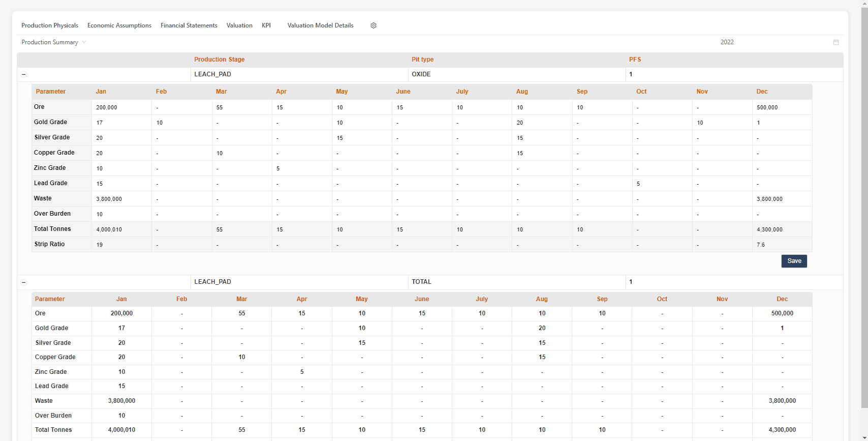Switch to the Economic Assumptions tab
Viewport: 868px width, 441px height.
click(x=119, y=25)
